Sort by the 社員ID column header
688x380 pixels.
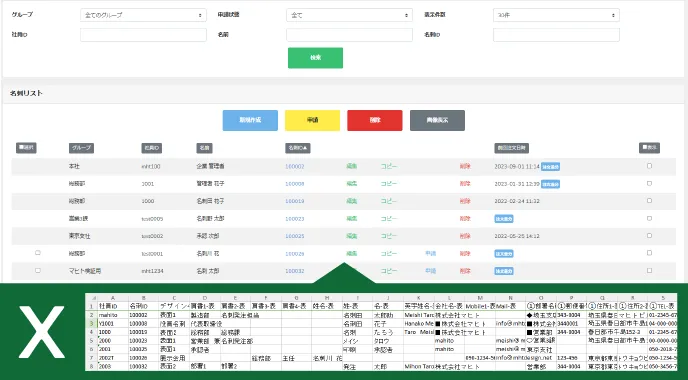pyautogui.click(x=152, y=148)
